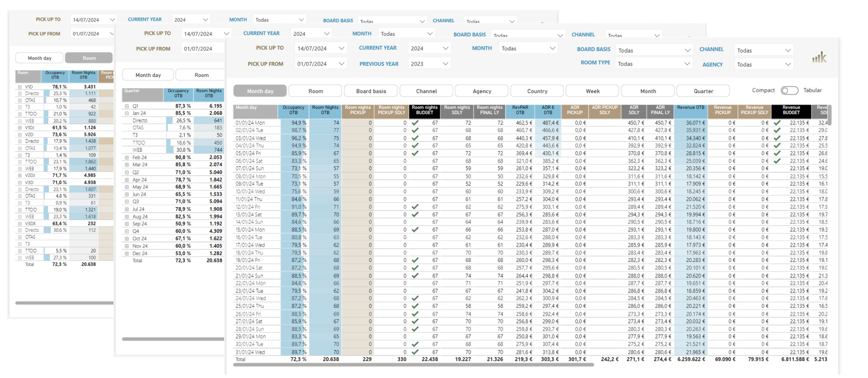The image size is (868, 378).
Task: Open the AGENCY dropdown
Action: (763, 64)
